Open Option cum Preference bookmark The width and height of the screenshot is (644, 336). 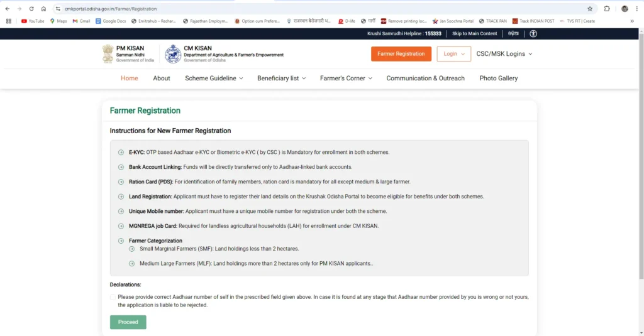pyautogui.click(x=257, y=21)
